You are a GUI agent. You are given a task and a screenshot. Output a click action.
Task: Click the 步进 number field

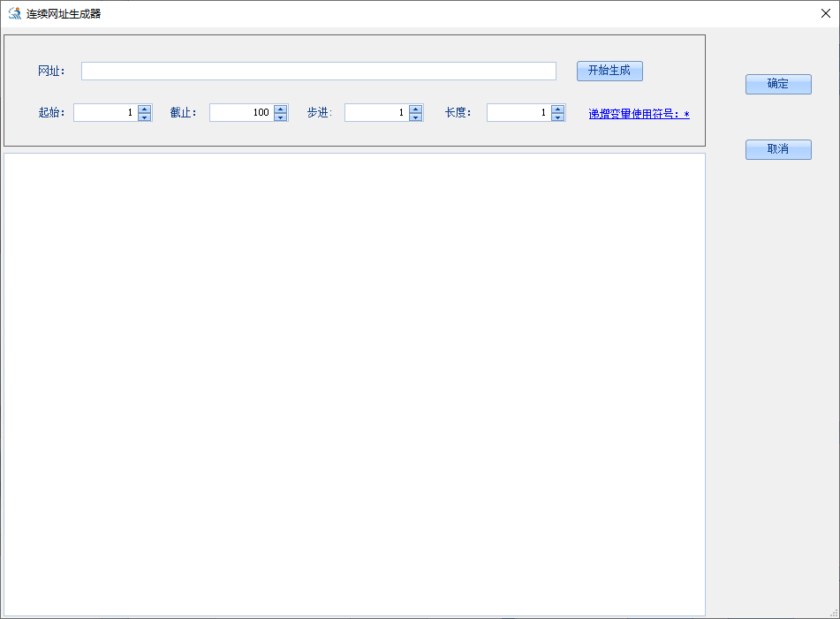pos(376,113)
